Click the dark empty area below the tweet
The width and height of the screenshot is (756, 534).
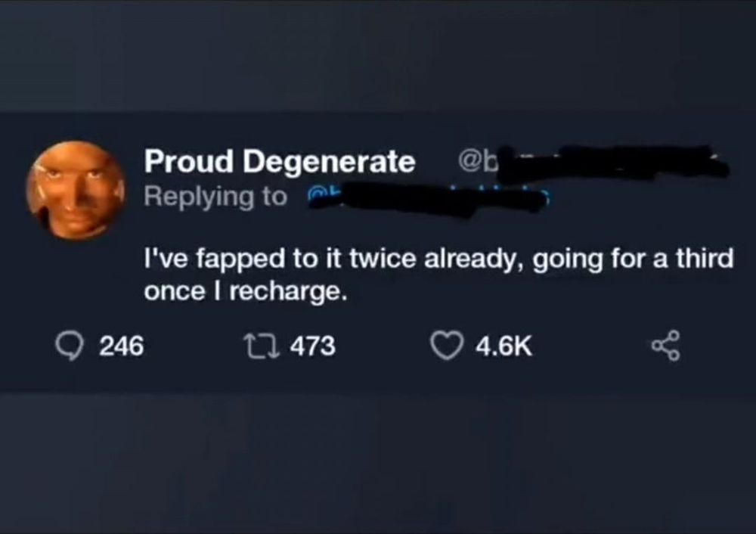378,461
